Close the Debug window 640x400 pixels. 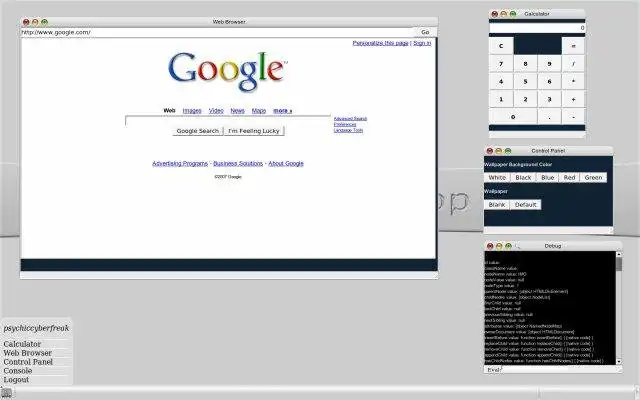[490, 246]
